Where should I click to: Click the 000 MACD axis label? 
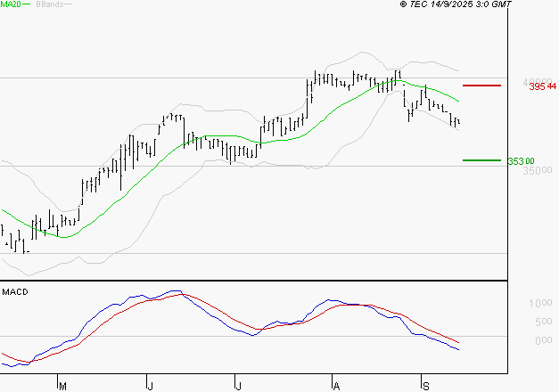(543, 340)
